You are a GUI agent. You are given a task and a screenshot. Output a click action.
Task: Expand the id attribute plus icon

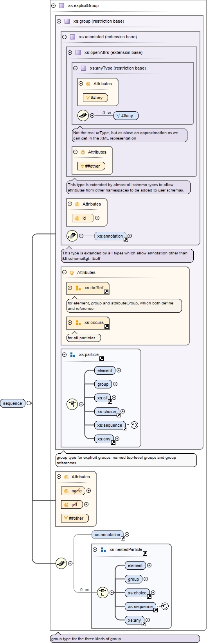[97, 218]
